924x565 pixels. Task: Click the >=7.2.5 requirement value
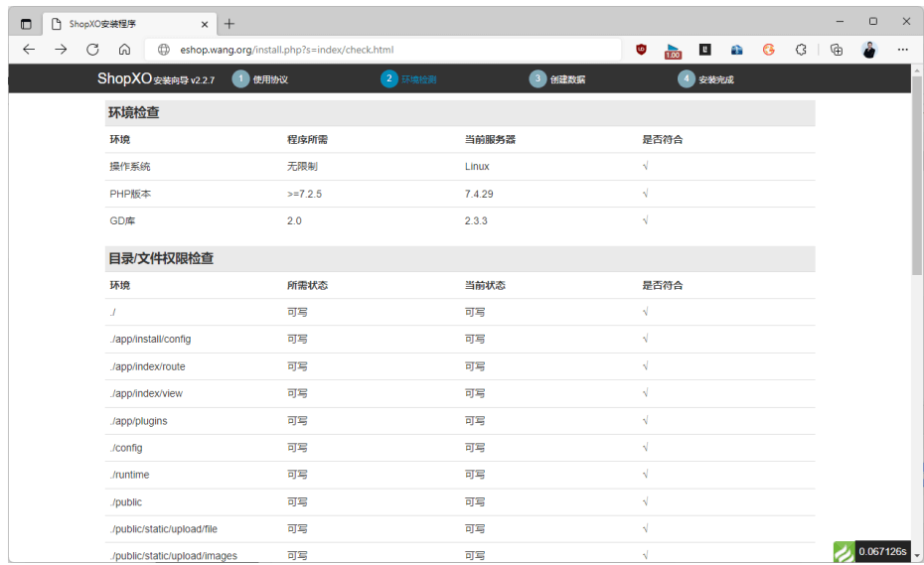tap(305, 194)
